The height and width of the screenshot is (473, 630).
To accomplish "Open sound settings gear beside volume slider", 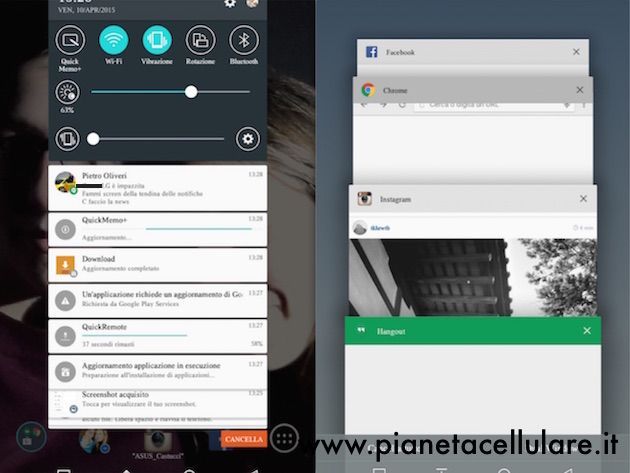I will (247, 139).
